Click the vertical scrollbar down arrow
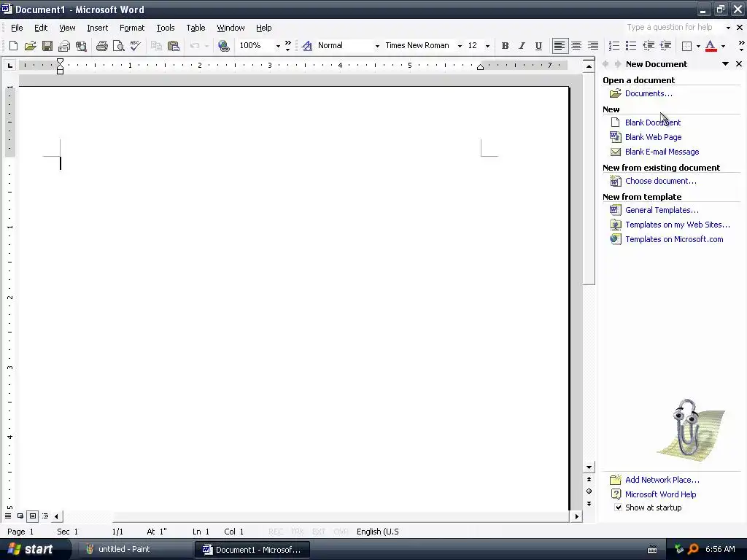The height and width of the screenshot is (560, 747). tap(589, 467)
